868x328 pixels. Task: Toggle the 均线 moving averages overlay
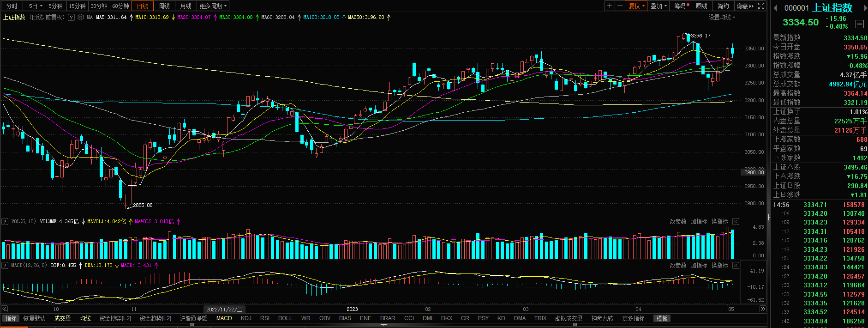click(85, 318)
